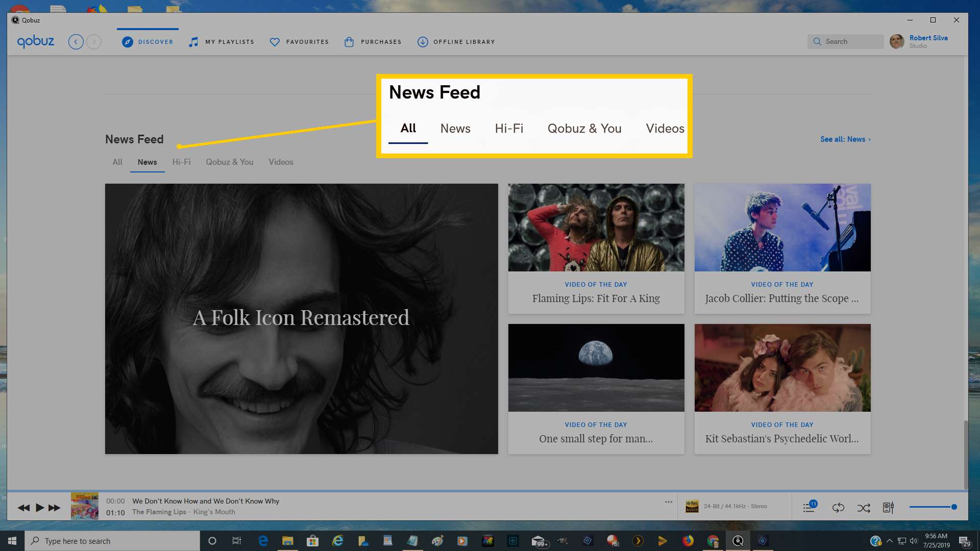Expand the Purchases navigation section
The height and width of the screenshot is (551, 980).
click(x=373, y=42)
